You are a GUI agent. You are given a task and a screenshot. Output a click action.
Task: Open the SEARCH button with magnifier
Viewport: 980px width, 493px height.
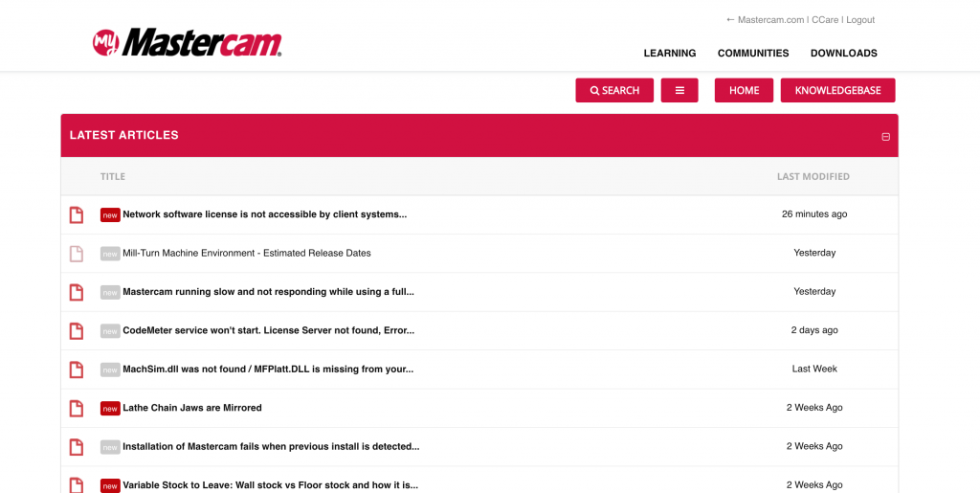coord(614,91)
